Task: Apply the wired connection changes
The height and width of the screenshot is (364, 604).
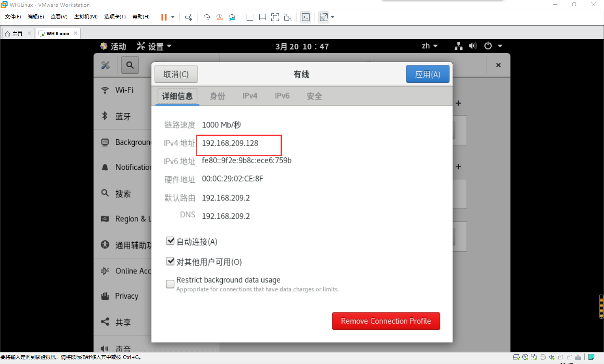Action: click(x=427, y=74)
